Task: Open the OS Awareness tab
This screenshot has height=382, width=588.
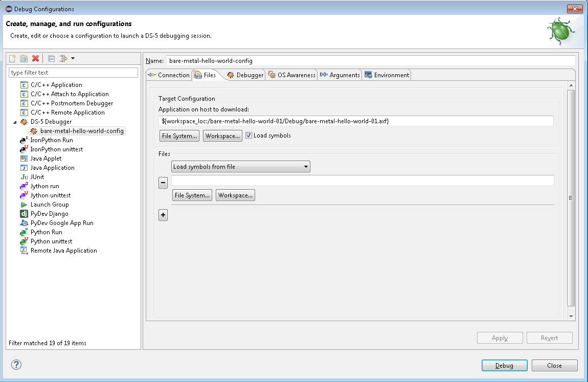Action: 291,75
